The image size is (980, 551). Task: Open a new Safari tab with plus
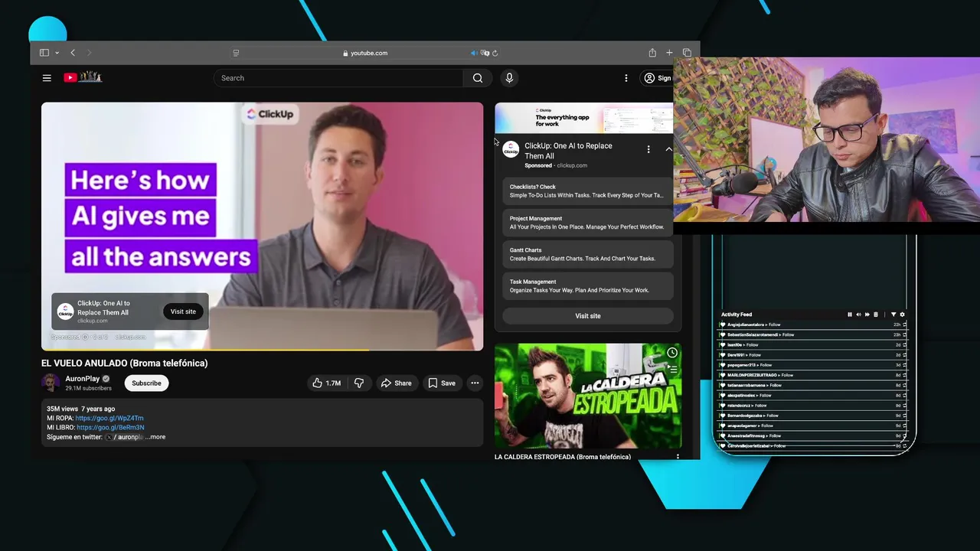coord(669,53)
